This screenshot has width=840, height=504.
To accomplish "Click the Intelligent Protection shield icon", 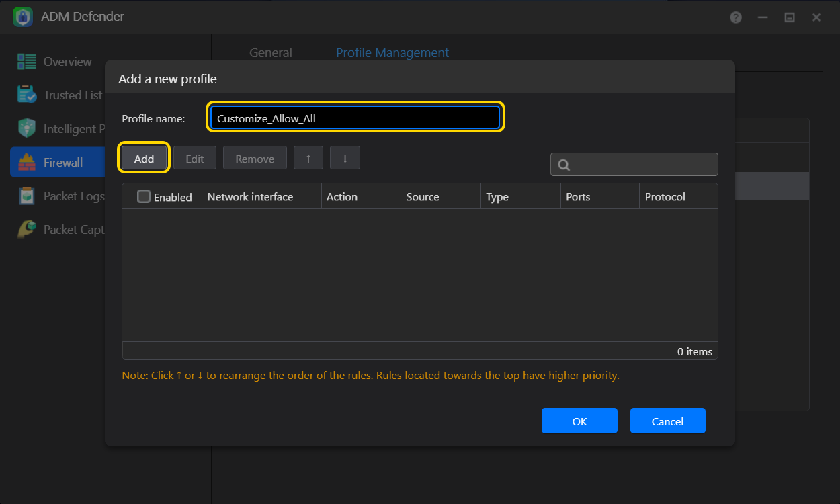I will tap(27, 128).
